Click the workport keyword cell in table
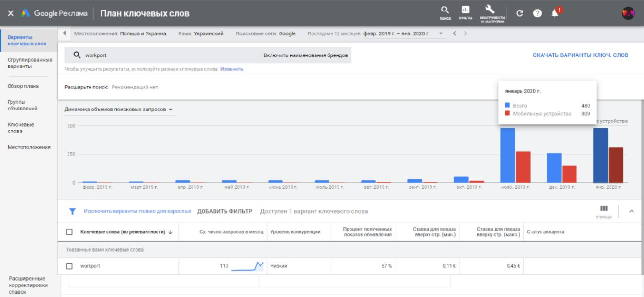This screenshot has height=297, width=644. point(90,266)
